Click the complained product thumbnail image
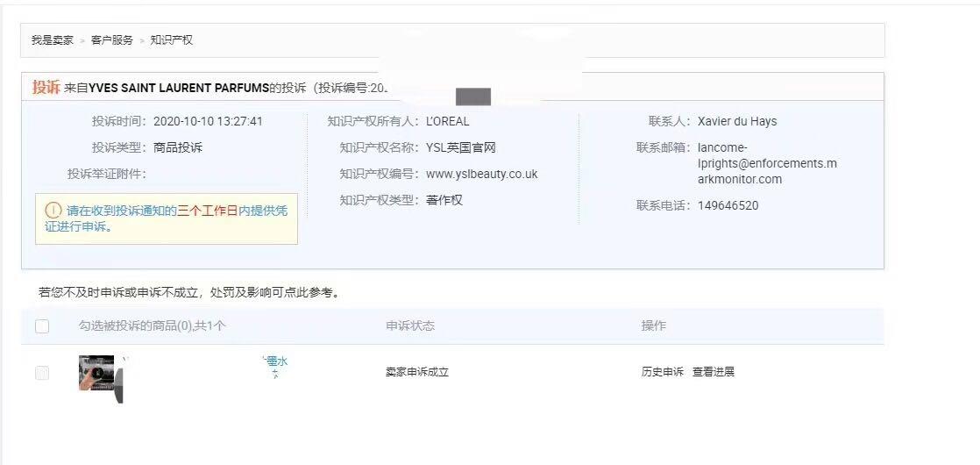The width and height of the screenshot is (980, 465). tap(96, 373)
